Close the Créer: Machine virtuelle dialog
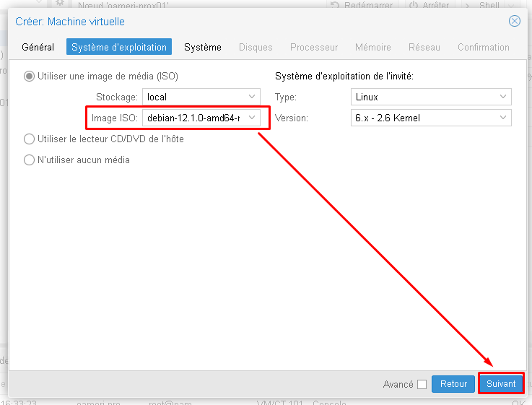Screen dimensions: 532x405 click(515, 21)
